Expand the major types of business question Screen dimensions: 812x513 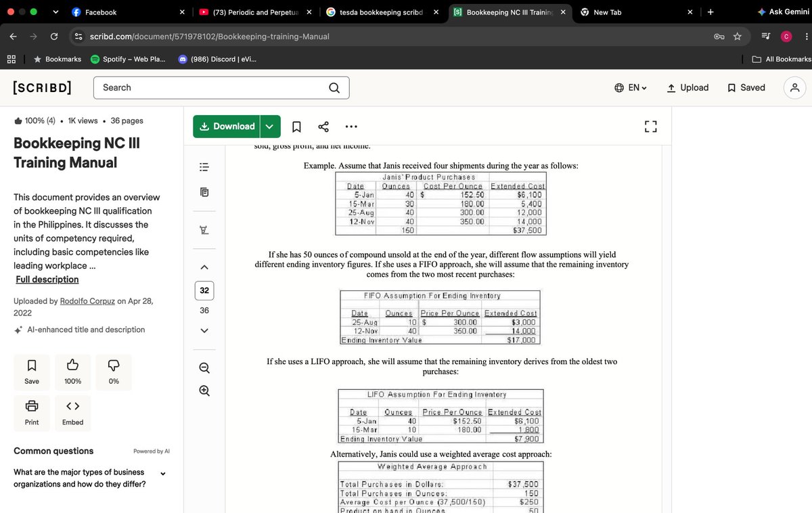[x=162, y=473]
